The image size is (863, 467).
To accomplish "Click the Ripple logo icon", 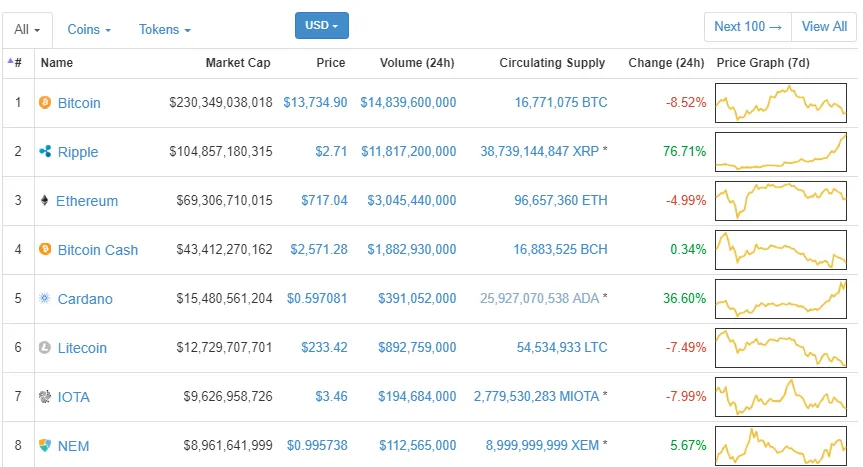I will (x=45, y=151).
